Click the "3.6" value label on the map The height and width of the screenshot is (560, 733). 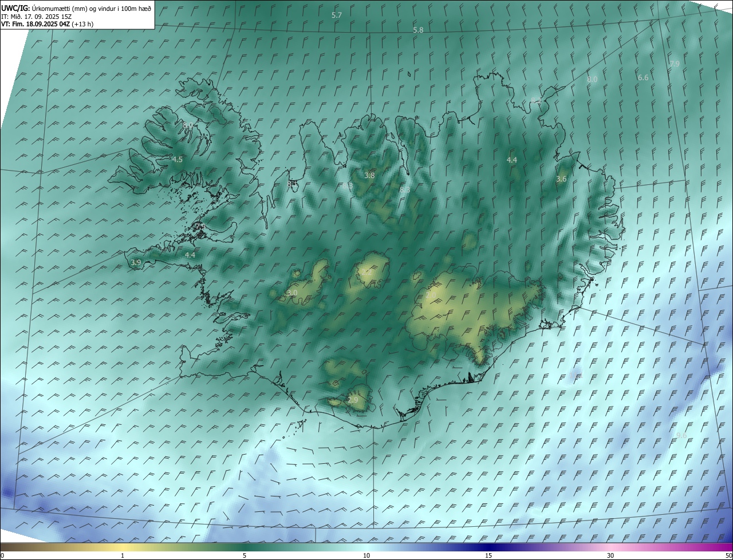[x=561, y=179]
